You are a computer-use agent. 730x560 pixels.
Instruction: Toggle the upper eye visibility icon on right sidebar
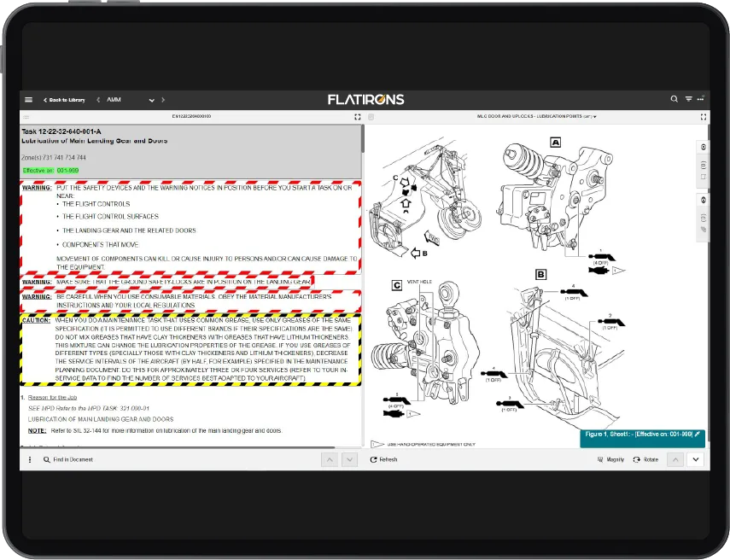click(x=704, y=147)
